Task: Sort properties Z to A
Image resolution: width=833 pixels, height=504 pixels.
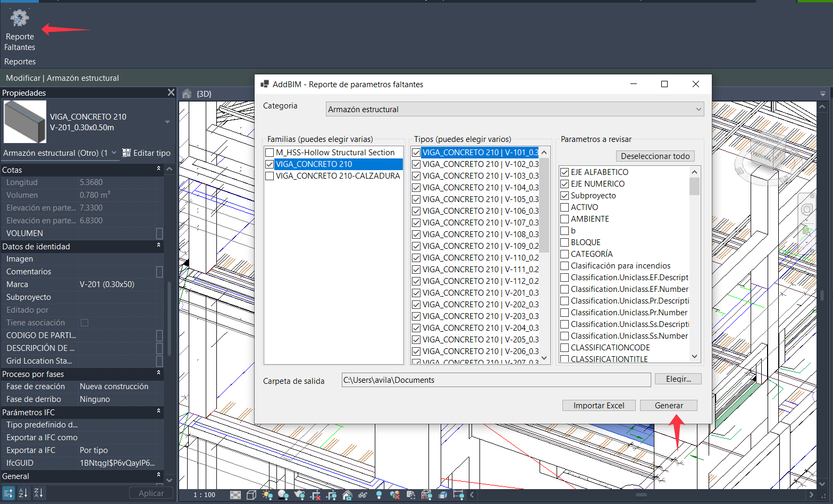Action: pos(39,493)
